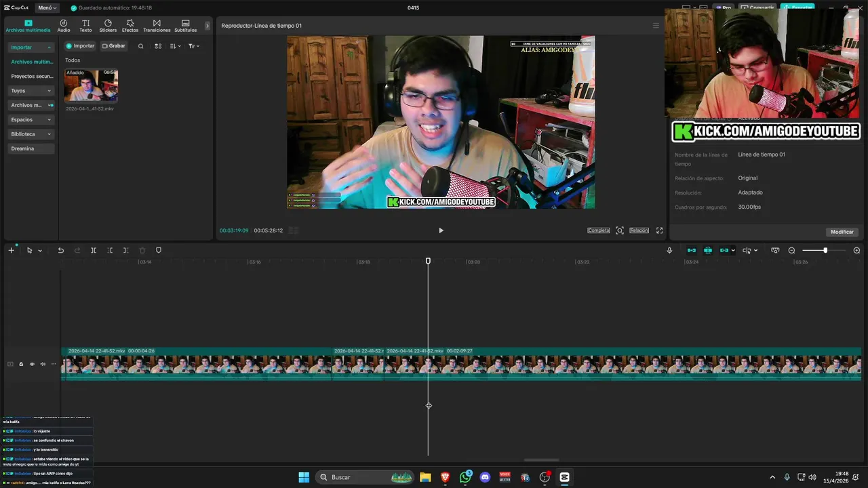Open the pointer tool mode dropdown
The height and width of the screenshot is (488, 868).
click(x=40, y=251)
